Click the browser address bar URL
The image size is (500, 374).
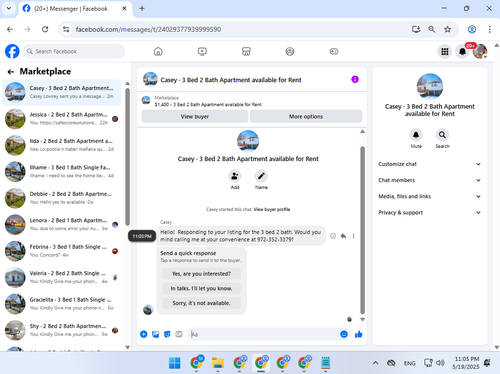click(x=148, y=29)
